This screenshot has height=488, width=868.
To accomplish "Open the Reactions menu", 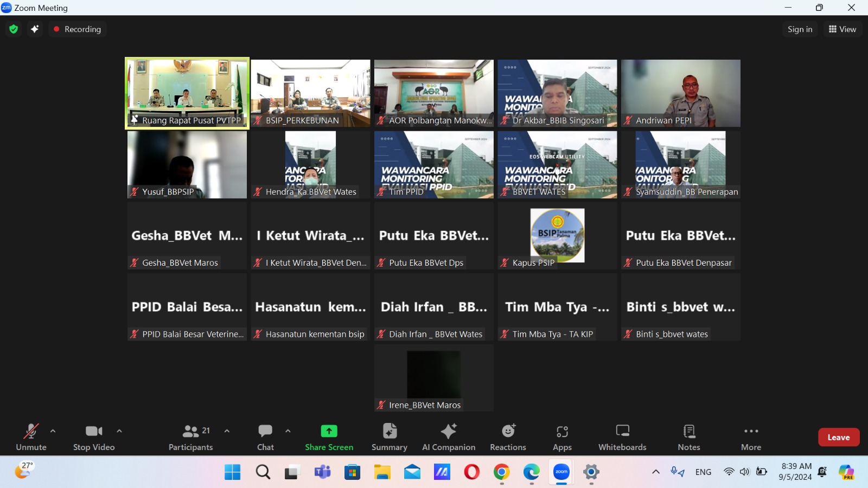I will click(x=508, y=437).
